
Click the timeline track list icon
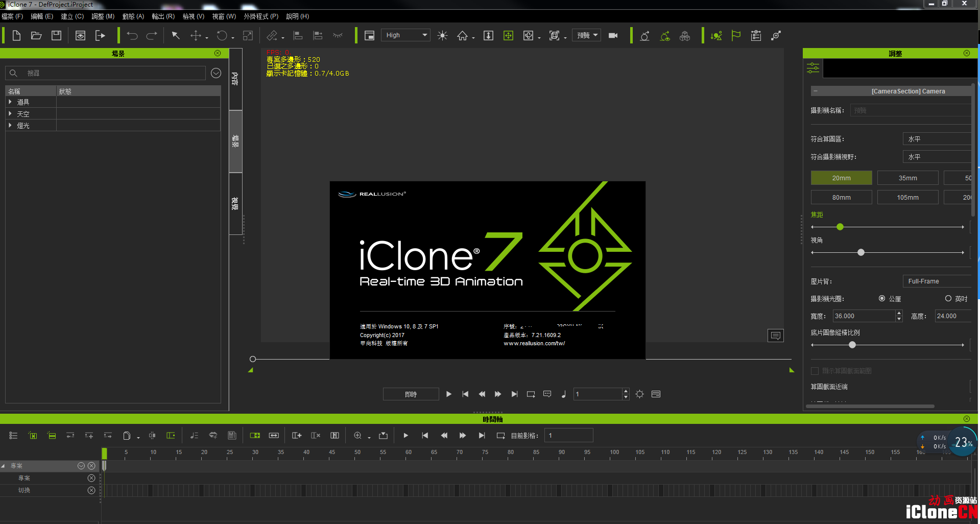pos(13,436)
